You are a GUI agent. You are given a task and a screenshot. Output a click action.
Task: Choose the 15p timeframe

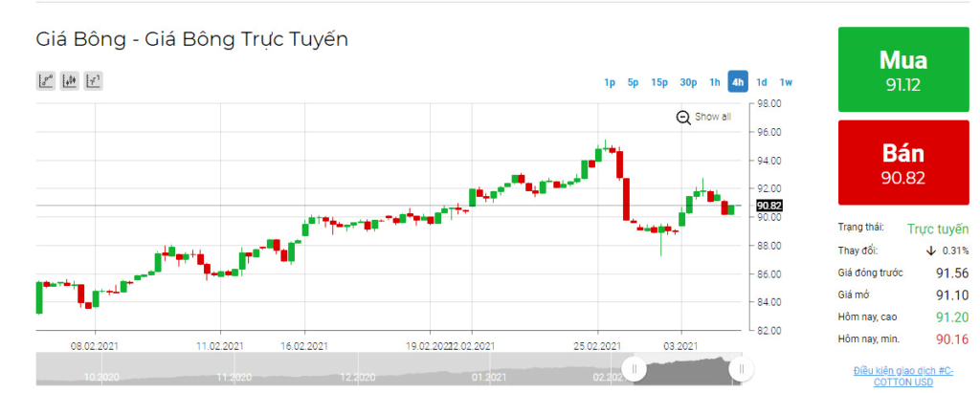tap(659, 82)
